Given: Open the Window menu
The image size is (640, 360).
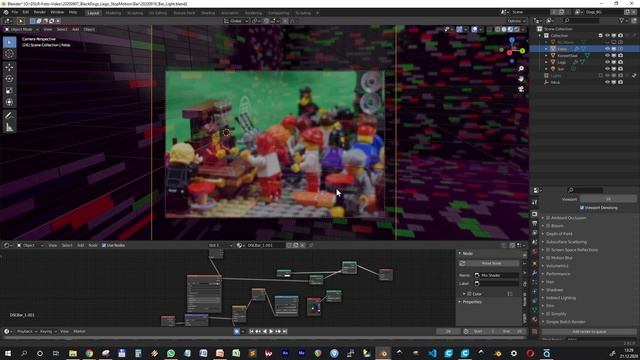Looking at the screenshot, I should click(57, 12).
